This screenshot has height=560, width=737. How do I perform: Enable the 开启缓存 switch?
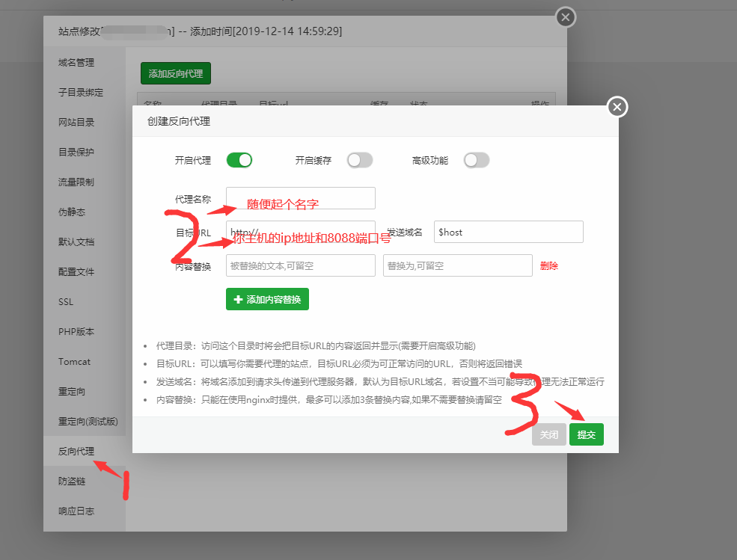359,160
